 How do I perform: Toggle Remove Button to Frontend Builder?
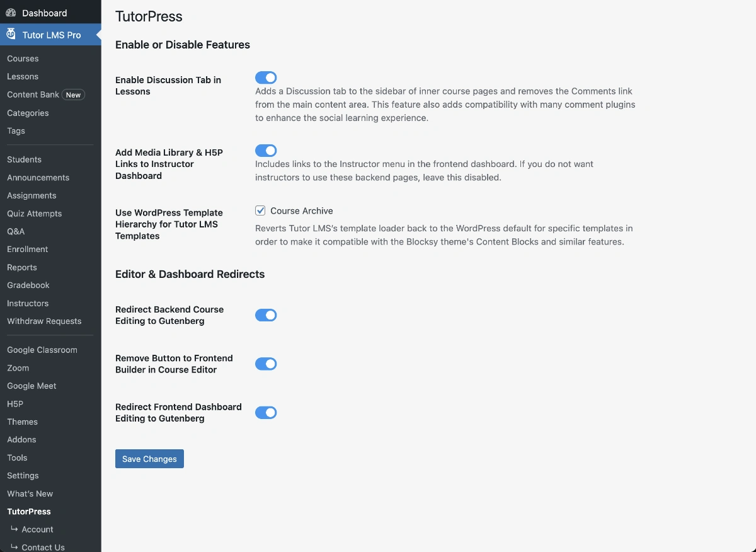click(266, 364)
